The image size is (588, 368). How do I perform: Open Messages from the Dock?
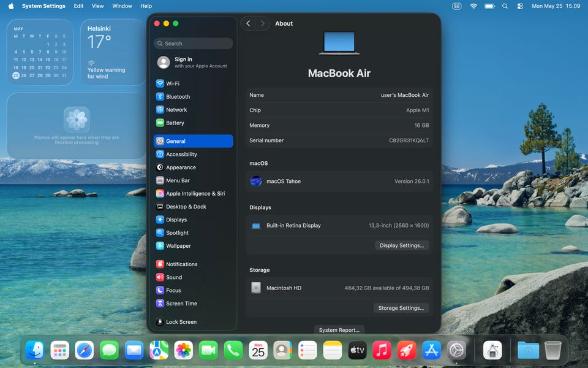[109, 350]
